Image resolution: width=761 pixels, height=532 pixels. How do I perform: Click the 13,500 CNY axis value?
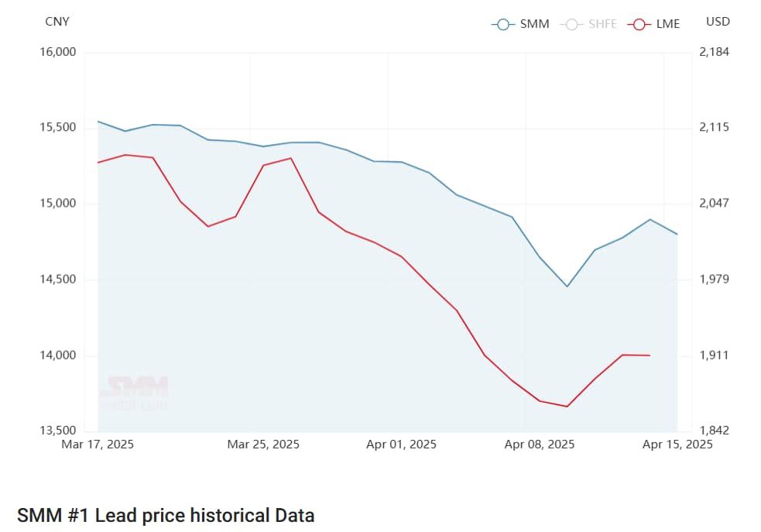pos(57,431)
